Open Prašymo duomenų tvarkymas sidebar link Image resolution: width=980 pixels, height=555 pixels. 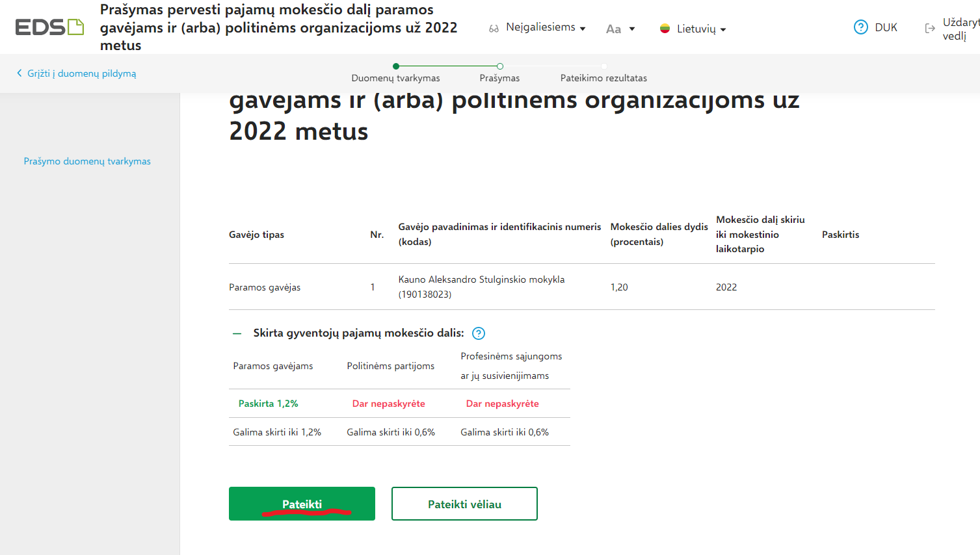(x=87, y=161)
